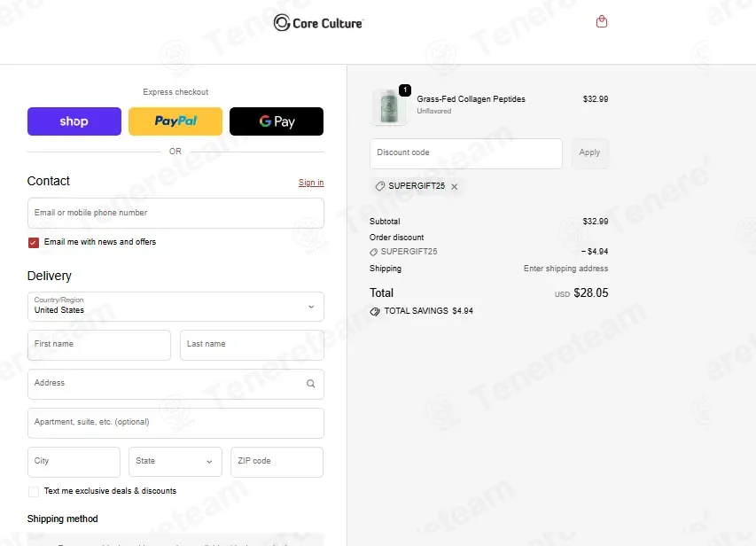Click the collagen product thumbnail

pyautogui.click(x=388, y=106)
